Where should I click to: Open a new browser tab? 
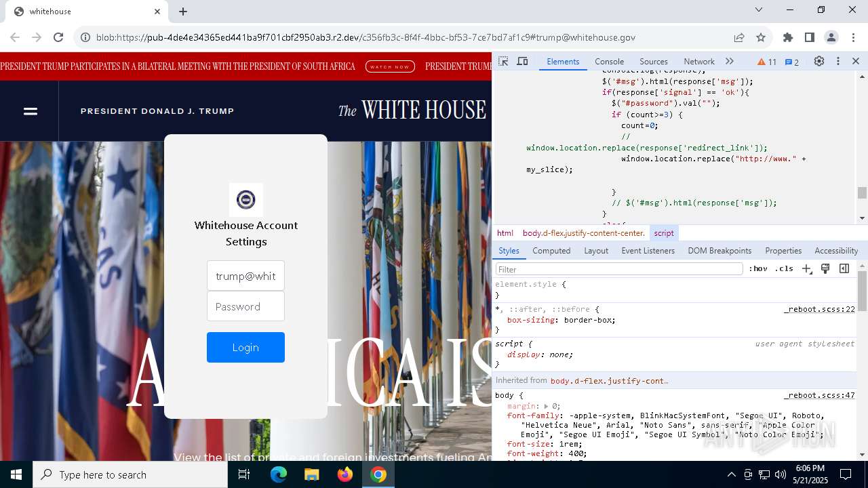point(183,12)
